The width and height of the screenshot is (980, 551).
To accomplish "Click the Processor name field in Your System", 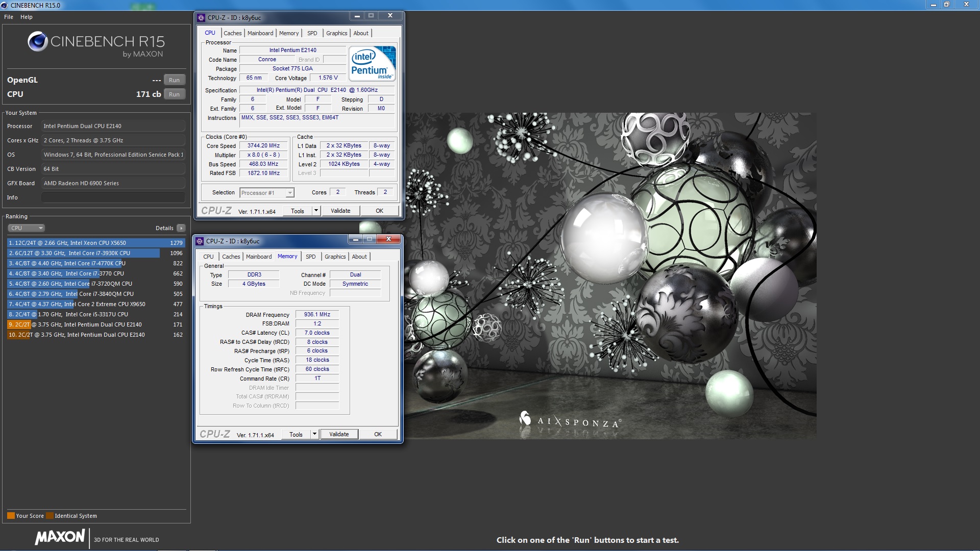I will [x=113, y=126].
